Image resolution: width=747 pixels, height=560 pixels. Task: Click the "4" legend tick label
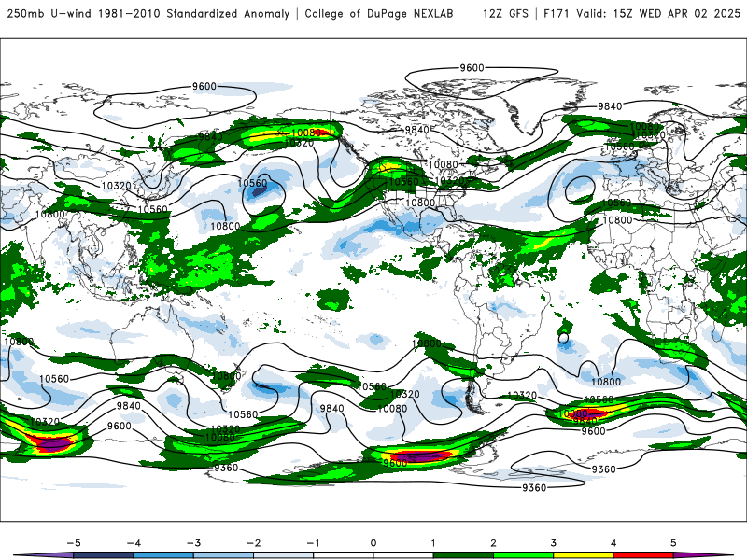(613, 543)
